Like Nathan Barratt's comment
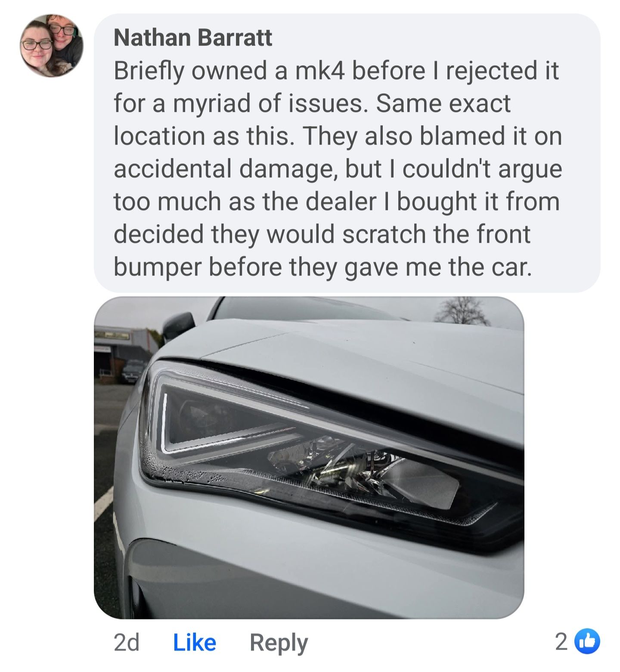 pyautogui.click(x=194, y=642)
